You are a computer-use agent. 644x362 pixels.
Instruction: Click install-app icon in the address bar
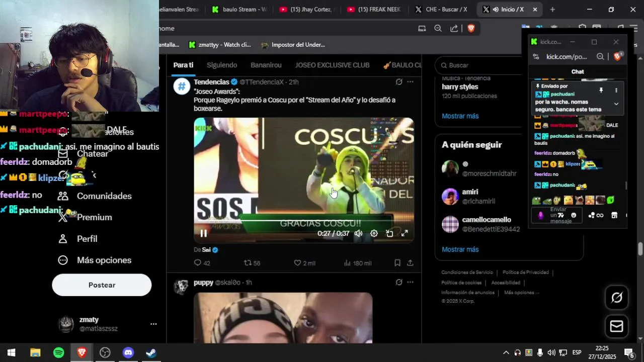(x=422, y=29)
